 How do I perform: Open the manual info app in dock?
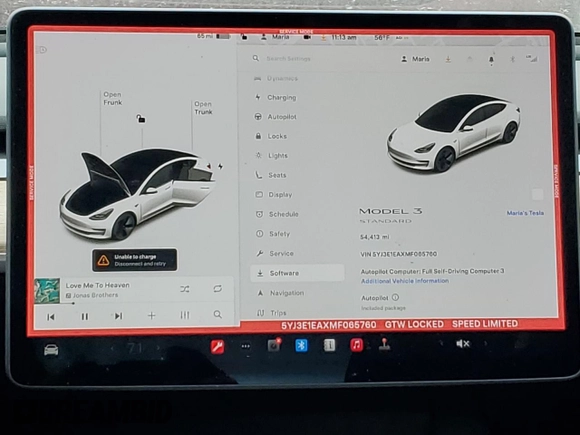click(329, 345)
